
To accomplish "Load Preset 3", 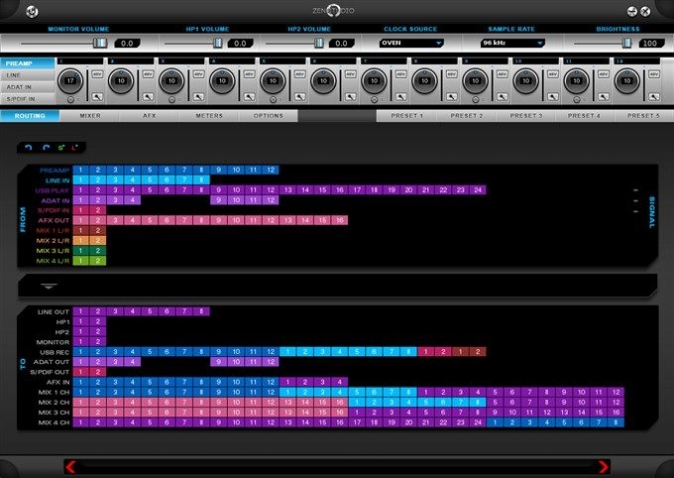I will 525,116.
